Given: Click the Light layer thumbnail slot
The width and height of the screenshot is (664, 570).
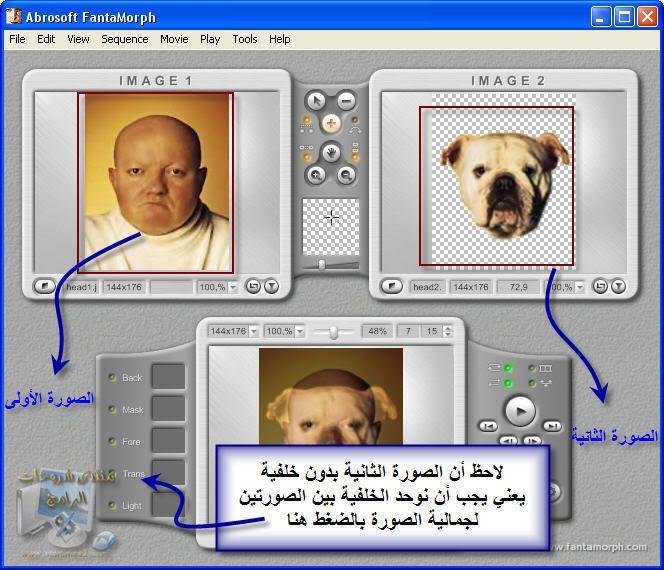Looking at the screenshot, I should tap(168, 504).
